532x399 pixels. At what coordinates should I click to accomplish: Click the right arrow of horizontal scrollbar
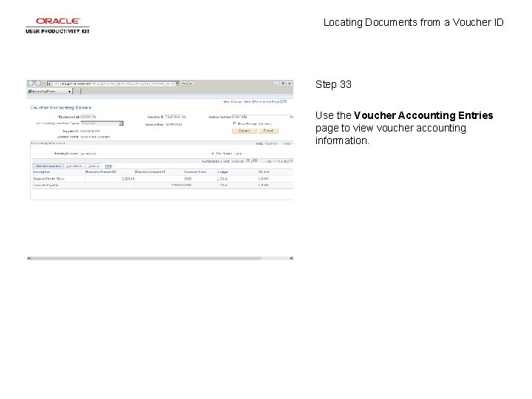[x=291, y=259]
